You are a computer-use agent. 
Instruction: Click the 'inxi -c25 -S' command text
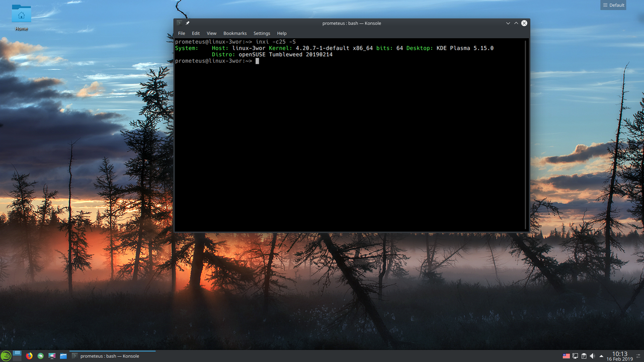pyautogui.click(x=276, y=42)
